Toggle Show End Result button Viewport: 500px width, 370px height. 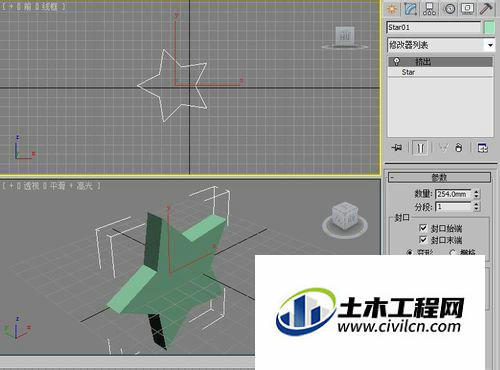coord(420,148)
